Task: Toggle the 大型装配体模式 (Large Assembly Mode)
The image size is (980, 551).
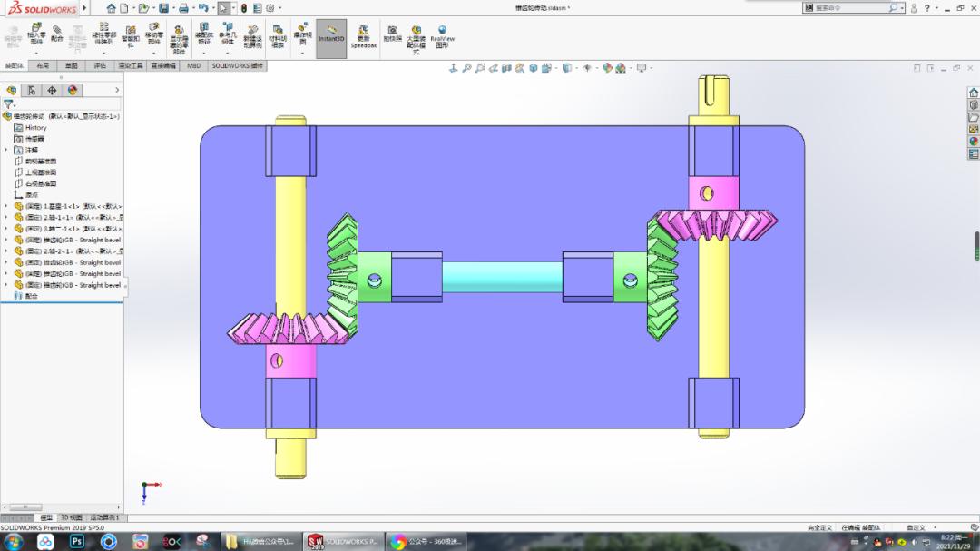Action: click(416, 38)
